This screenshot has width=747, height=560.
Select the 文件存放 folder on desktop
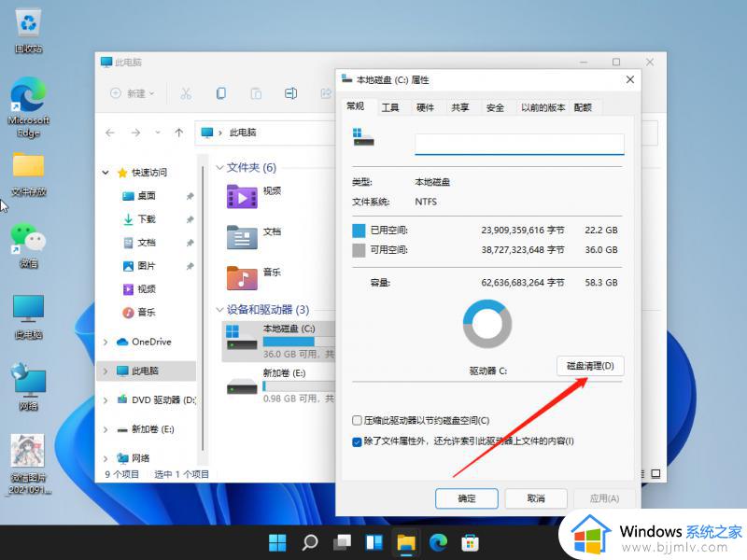coord(28,174)
